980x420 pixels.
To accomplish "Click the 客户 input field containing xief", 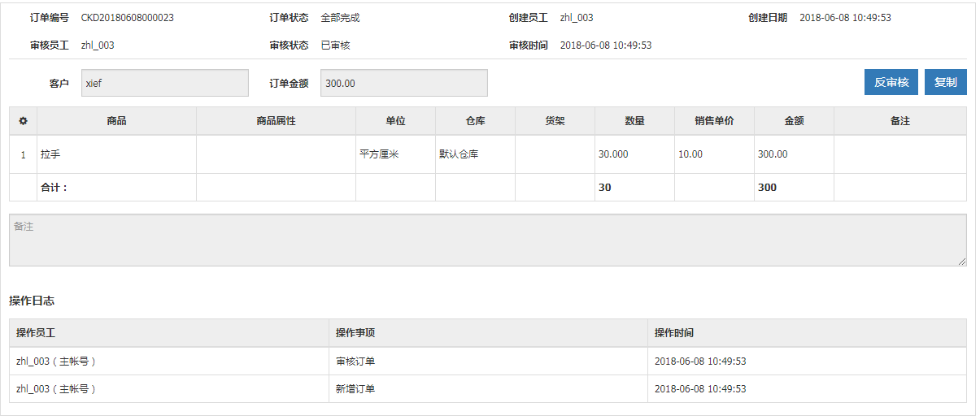I will pyautogui.click(x=165, y=83).
